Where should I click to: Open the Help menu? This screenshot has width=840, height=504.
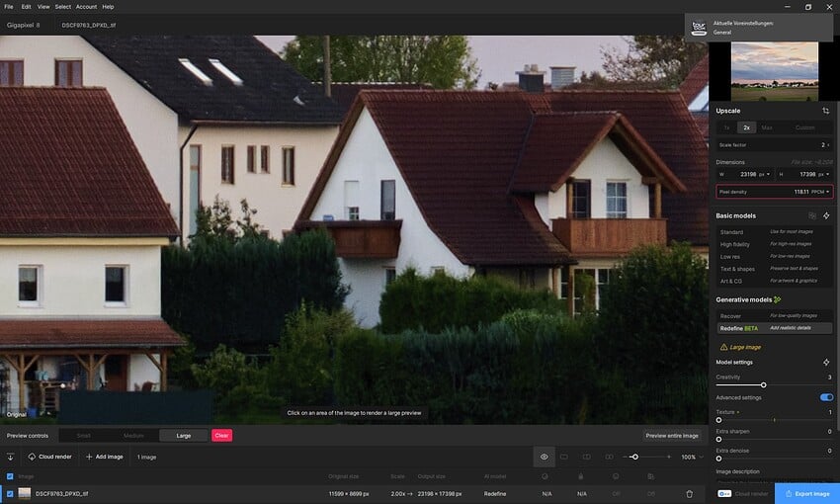pos(109,7)
